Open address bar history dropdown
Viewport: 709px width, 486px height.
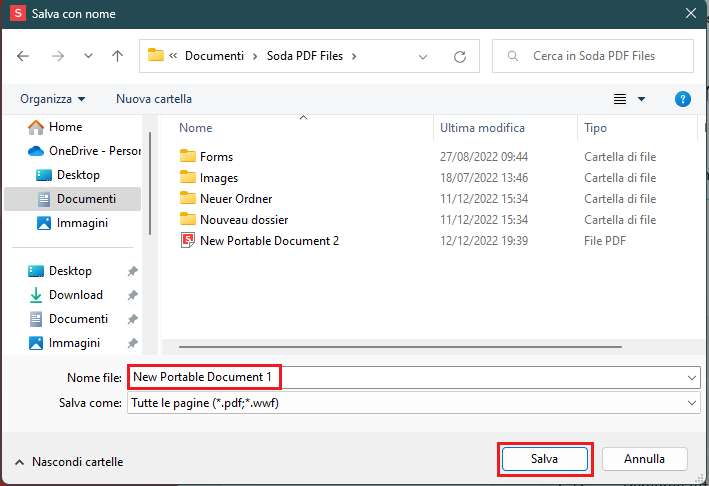tap(423, 57)
